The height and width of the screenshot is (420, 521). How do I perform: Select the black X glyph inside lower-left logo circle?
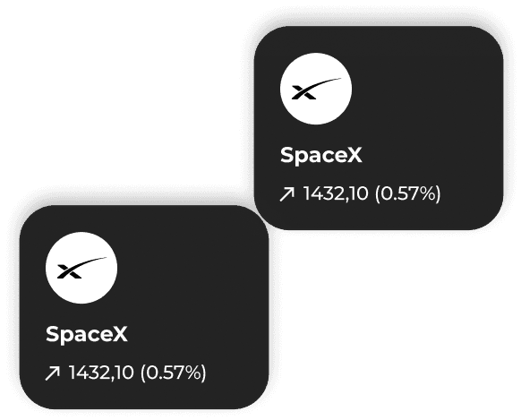point(69,271)
